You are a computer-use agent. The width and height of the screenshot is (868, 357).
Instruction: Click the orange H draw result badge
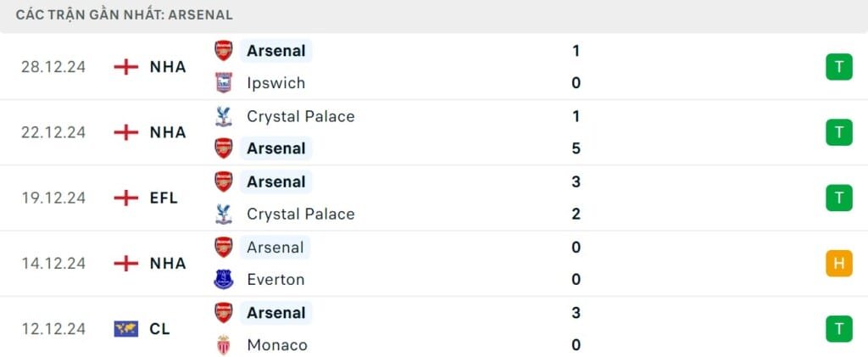click(838, 264)
